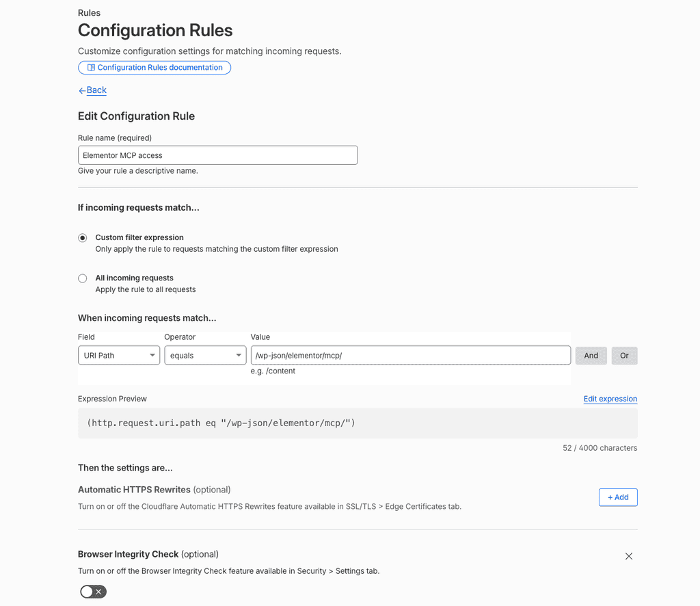Select All incoming requests radio option
This screenshot has height=606, width=700.
pos(83,278)
